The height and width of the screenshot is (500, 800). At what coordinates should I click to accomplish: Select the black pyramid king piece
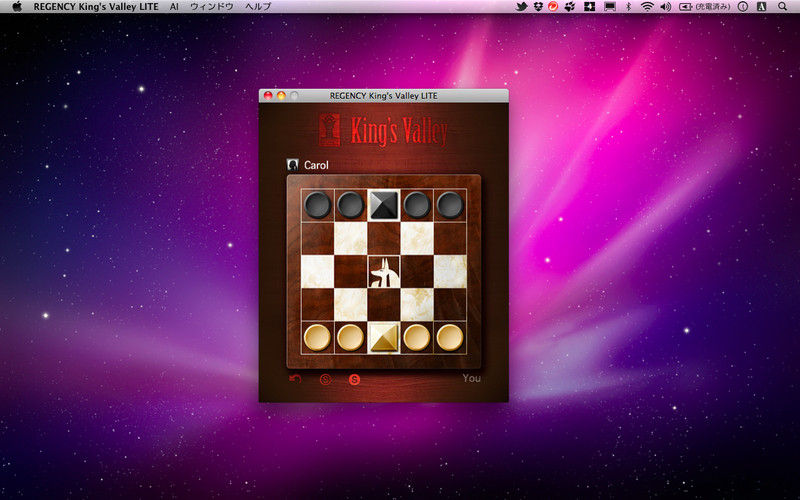(384, 205)
